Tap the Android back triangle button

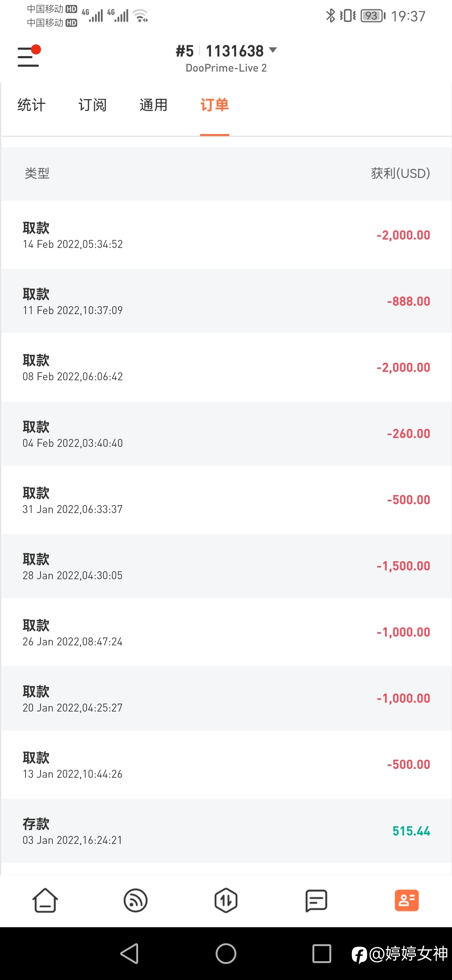129,954
